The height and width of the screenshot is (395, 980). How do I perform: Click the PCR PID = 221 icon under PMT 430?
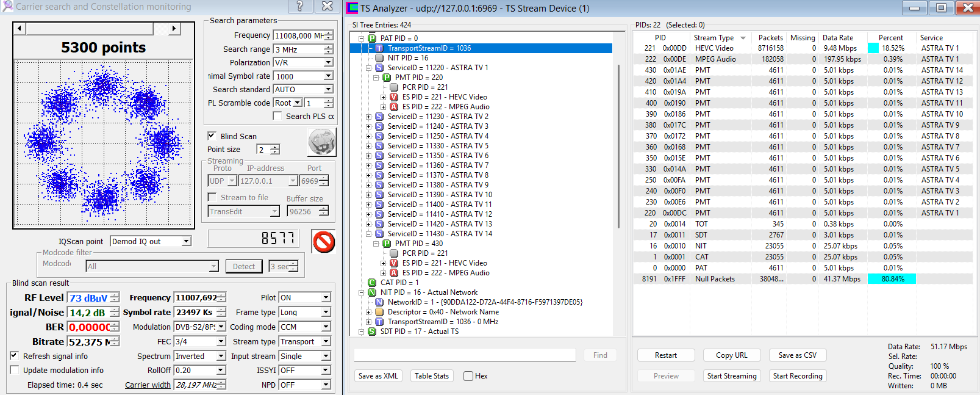pyautogui.click(x=394, y=253)
